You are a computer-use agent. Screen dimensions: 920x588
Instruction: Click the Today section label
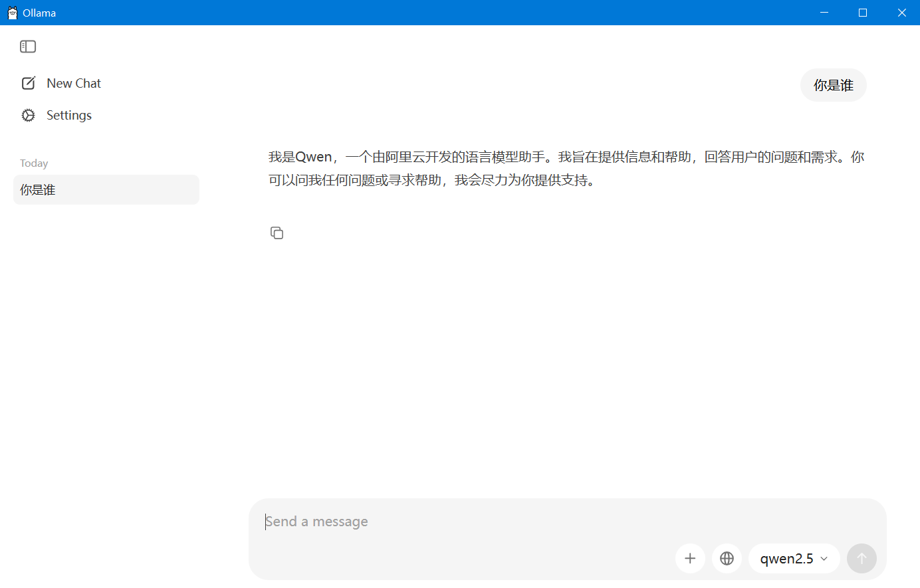(x=34, y=163)
